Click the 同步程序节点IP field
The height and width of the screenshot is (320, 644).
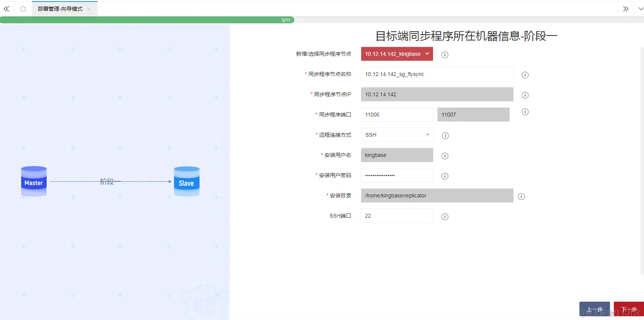point(437,94)
